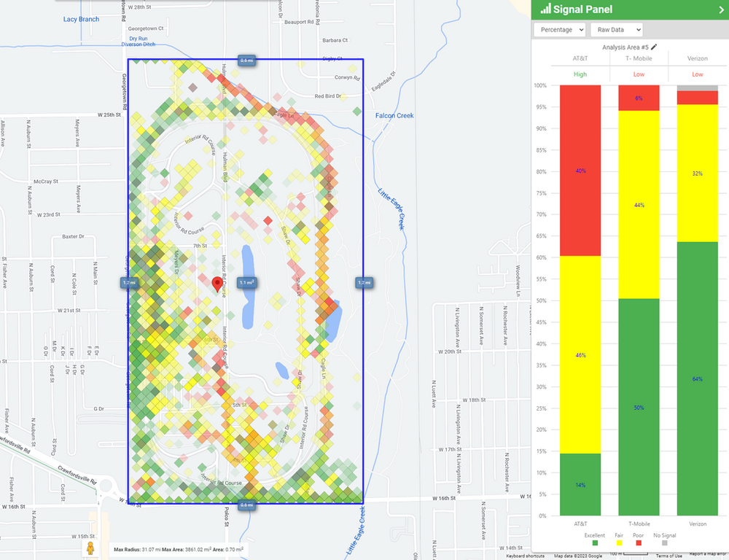Click the green High label under AT&T
This screenshot has height=560, width=729.
click(x=580, y=74)
